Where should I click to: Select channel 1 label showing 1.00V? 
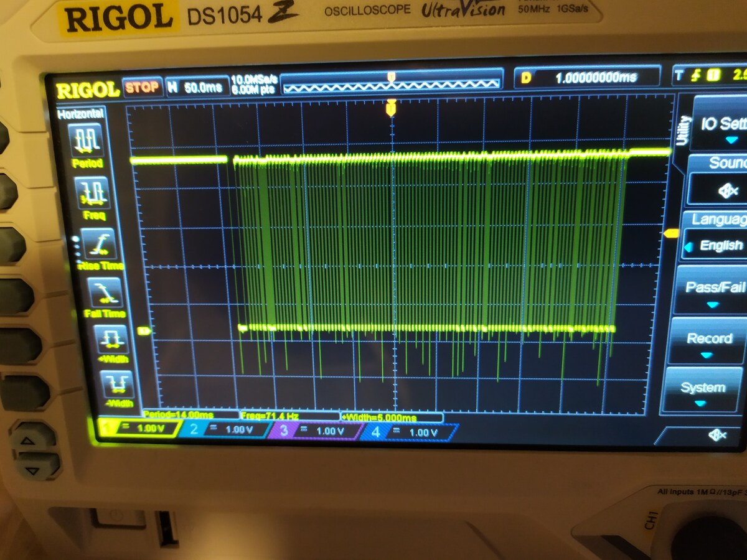[x=139, y=428]
